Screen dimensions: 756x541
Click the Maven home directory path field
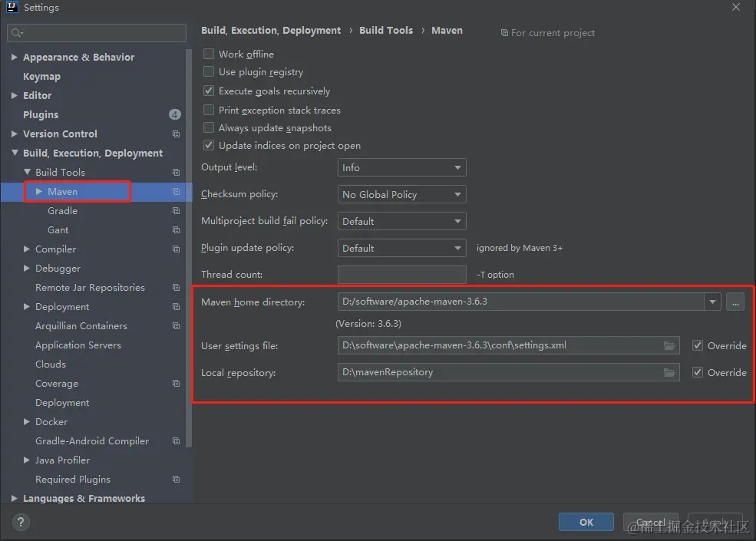[x=520, y=302]
